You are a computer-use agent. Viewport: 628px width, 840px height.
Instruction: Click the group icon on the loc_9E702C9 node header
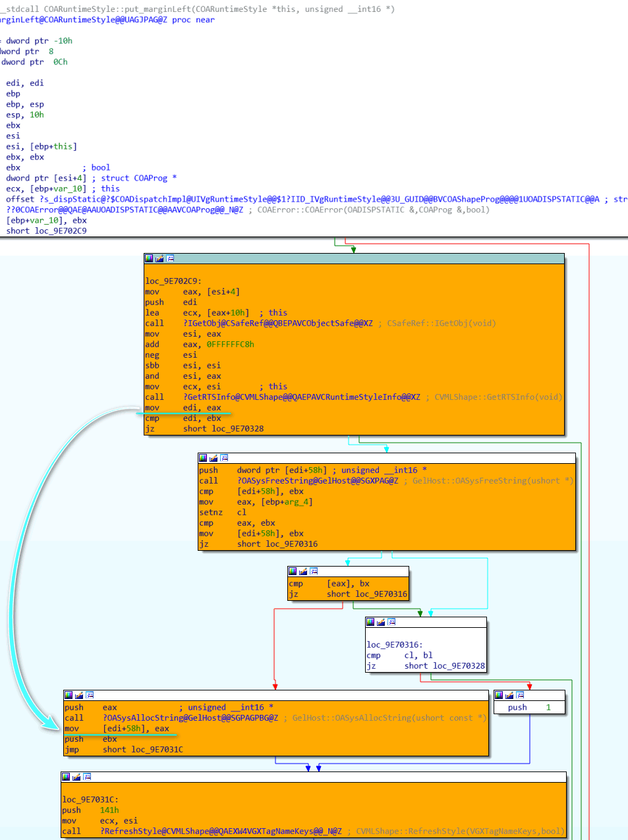170,258
